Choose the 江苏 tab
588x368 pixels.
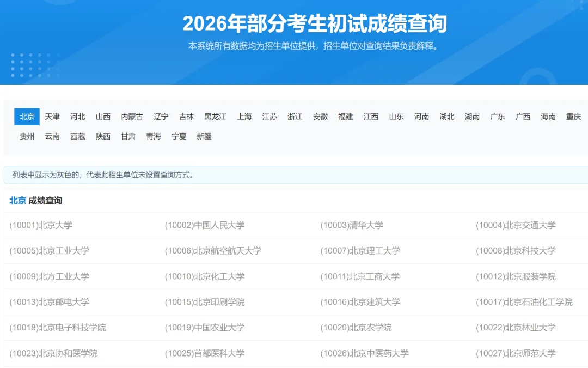[269, 117]
